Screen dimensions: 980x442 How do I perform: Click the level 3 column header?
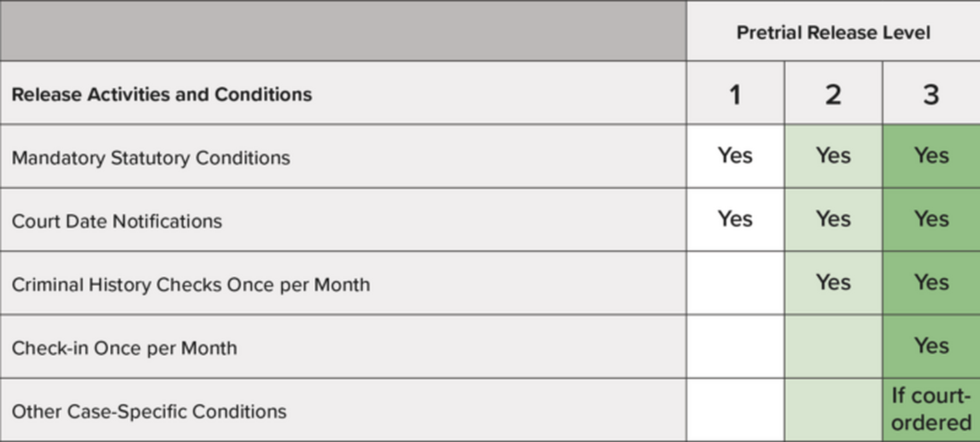coord(931,94)
